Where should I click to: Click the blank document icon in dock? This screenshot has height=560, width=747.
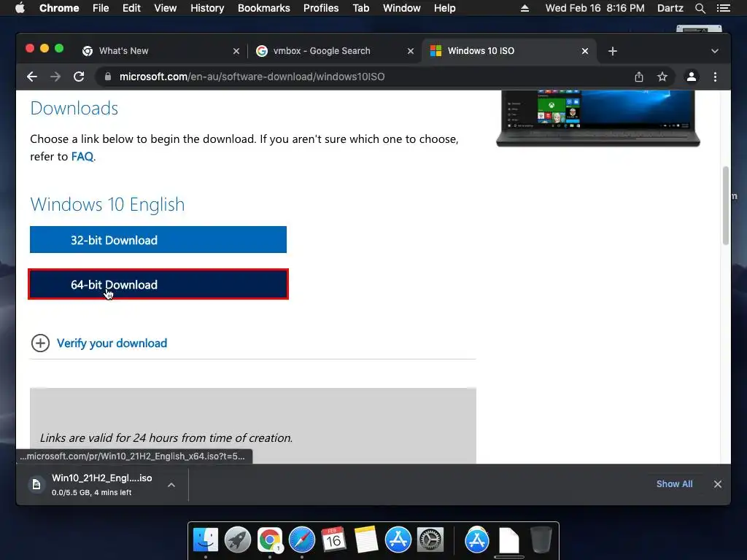pyautogui.click(x=508, y=540)
